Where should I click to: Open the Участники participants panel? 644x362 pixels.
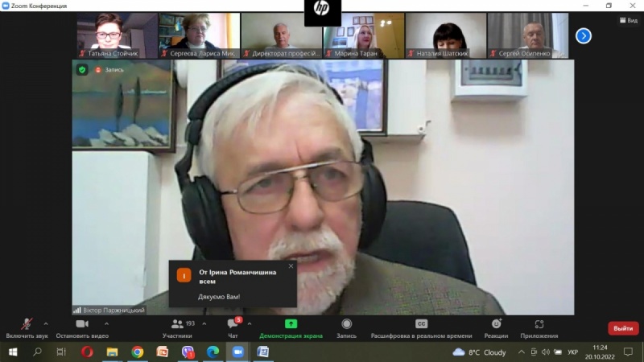178,327
